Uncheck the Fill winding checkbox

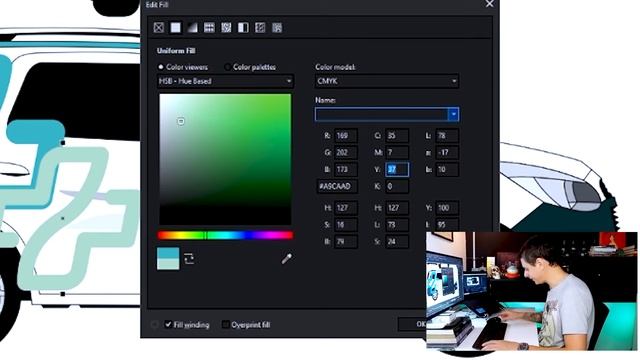pos(168,324)
